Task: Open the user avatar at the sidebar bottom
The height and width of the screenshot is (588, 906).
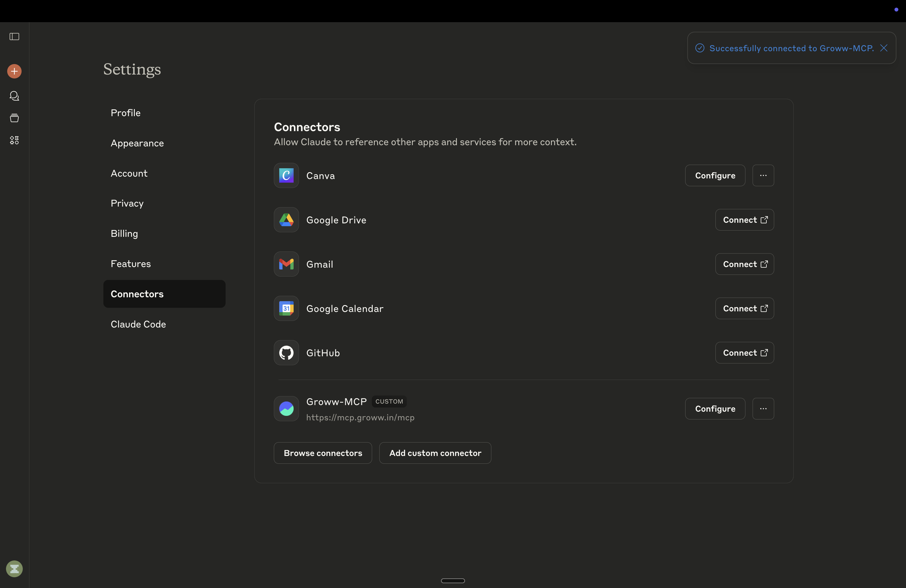Action: pyautogui.click(x=14, y=569)
